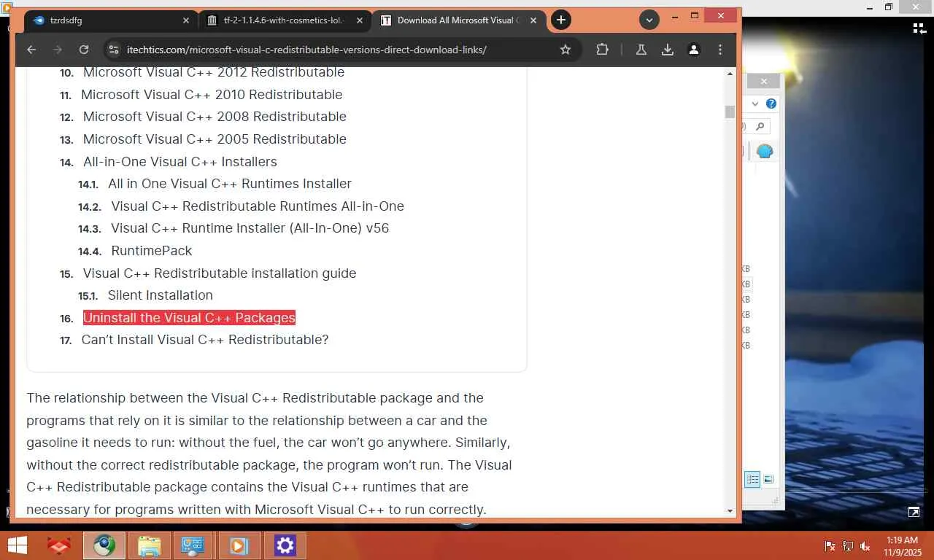Open the network icon in system tray
Viewport: 934px width, 560px height.
point(848,546)
